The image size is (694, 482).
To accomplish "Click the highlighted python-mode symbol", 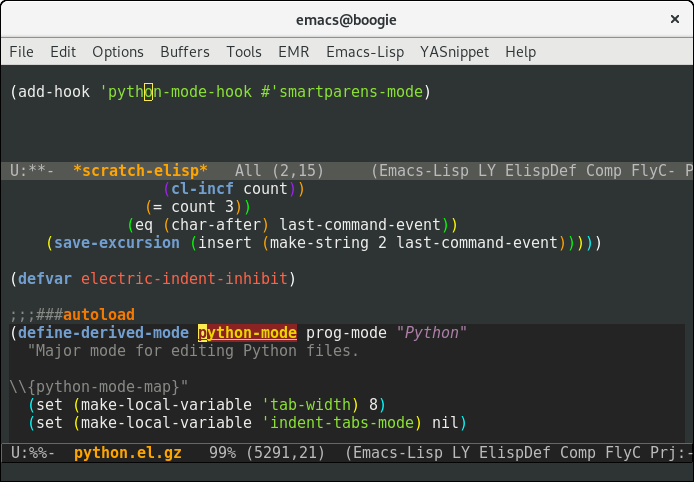I will [247, 333].
